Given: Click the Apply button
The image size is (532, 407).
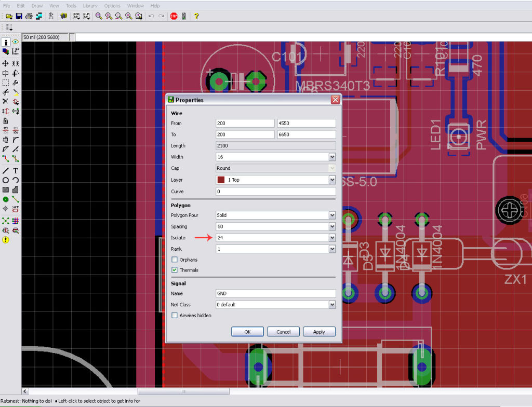Looking at the screenshot, I should [318, 332].
